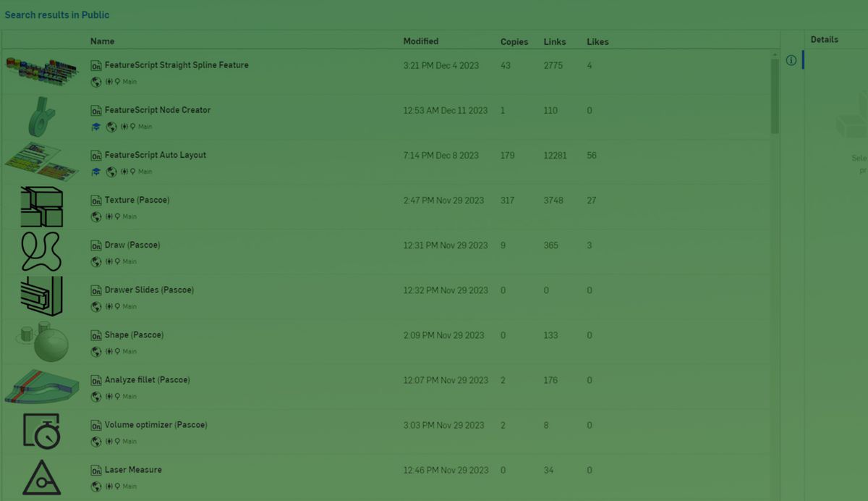Click the public globe icon under FeatureScript Straight Spline Feature
Screen dimensions: 868x501
96,82
